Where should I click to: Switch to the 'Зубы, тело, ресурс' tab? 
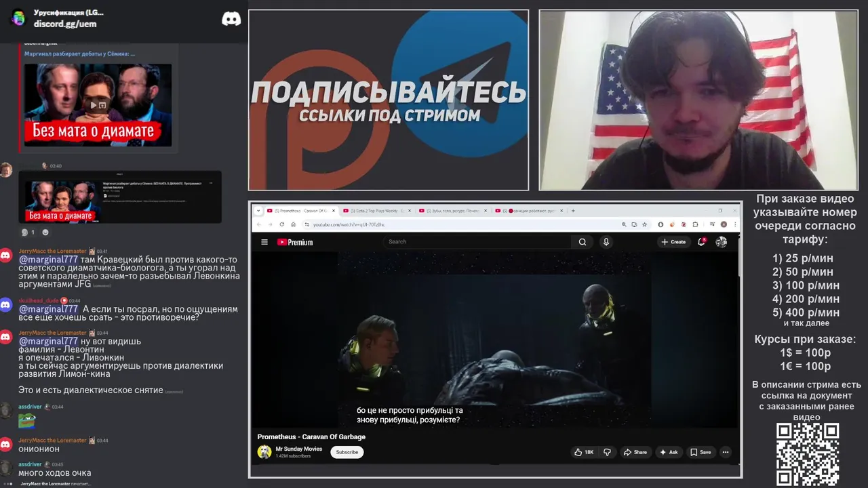(453, 211)
